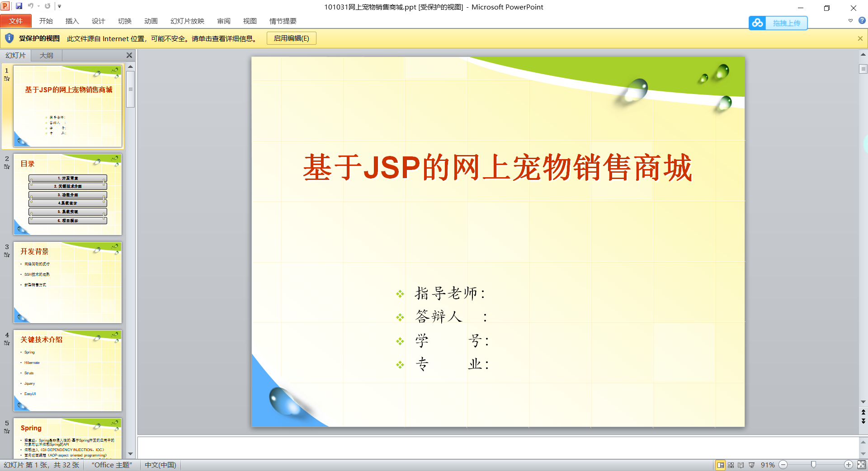Click the slide title 基于JSP的网上宠物销售商城
This screenshot has width=868, height=471.
pos(497,168)
